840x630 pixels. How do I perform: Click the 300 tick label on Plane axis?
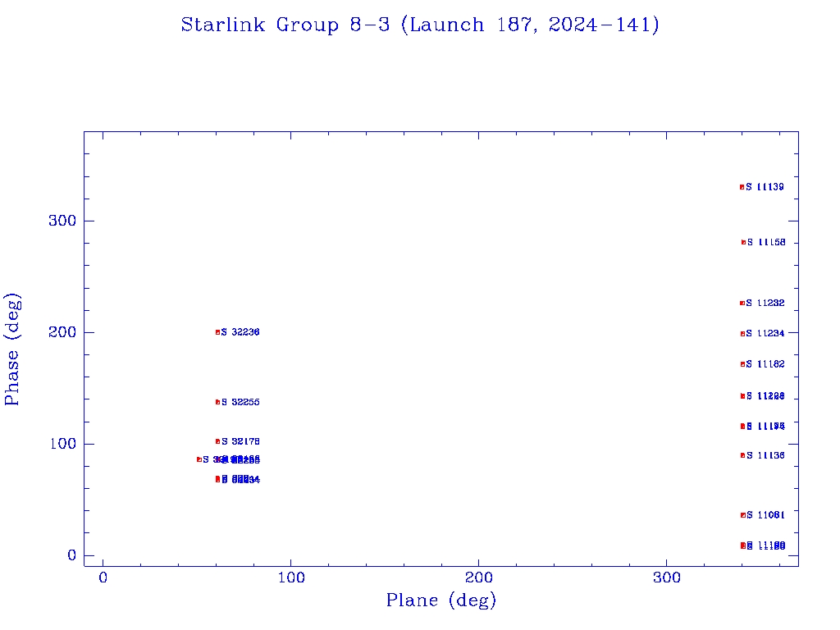click(x=666, y=577)
